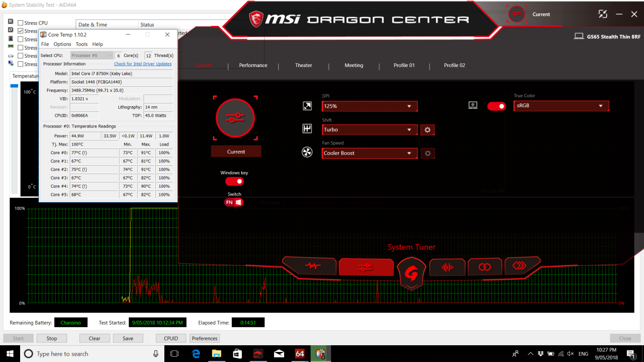Open Microsoft Store from the taskbar
Image resolution: width=644 pixels, height=362 pixels.
(x=237, y=354)
